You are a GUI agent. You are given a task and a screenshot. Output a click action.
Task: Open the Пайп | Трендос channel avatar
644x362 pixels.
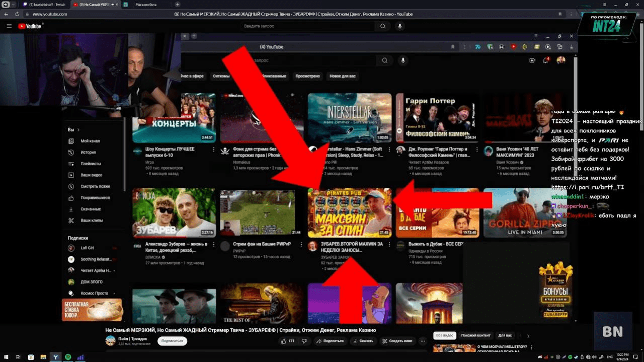pos(110,341)
